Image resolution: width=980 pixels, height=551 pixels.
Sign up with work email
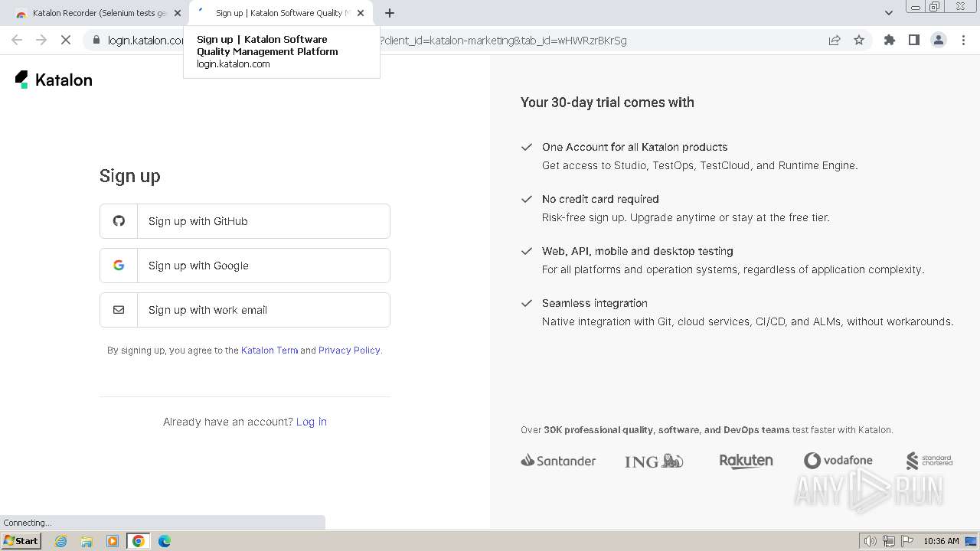[x=245, y=310]
